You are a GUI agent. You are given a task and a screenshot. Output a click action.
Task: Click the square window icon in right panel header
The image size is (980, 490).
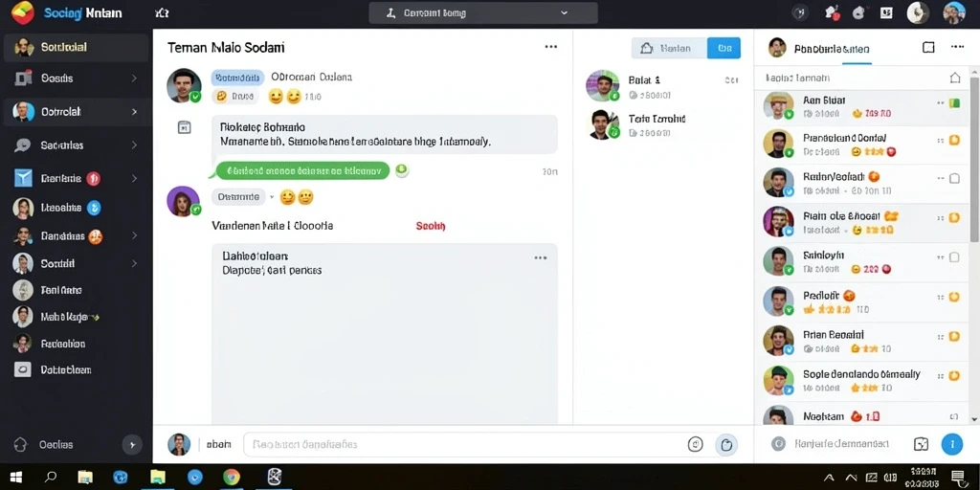pyautogui.click(x=928, y=47)
